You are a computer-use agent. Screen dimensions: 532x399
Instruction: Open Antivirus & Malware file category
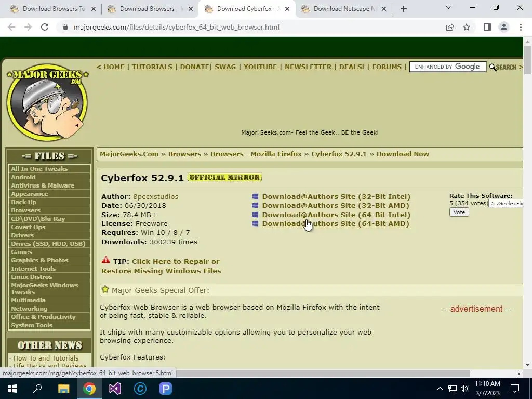click(43, 185)
